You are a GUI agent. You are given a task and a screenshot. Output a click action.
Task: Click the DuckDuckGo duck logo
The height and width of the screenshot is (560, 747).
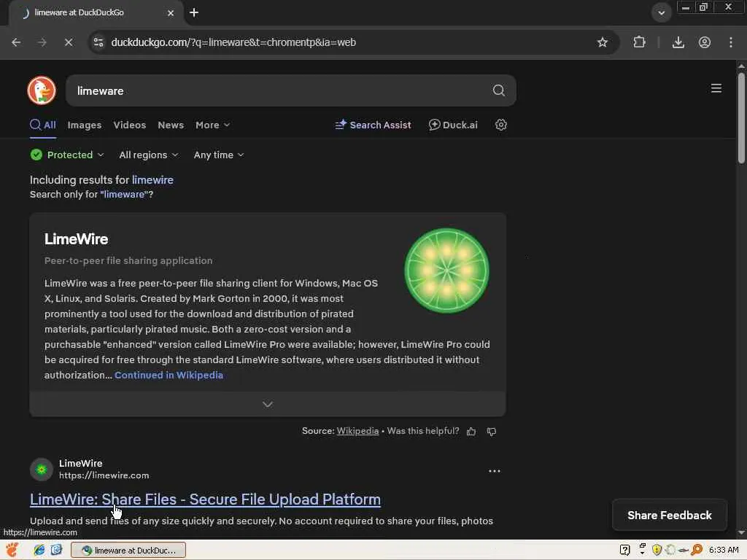coord(42,90)
